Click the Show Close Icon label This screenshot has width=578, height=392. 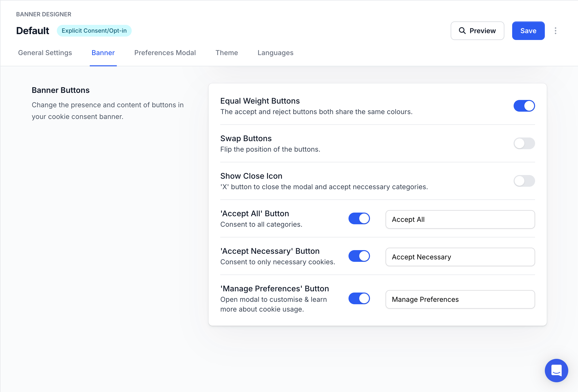click(251, 176)
